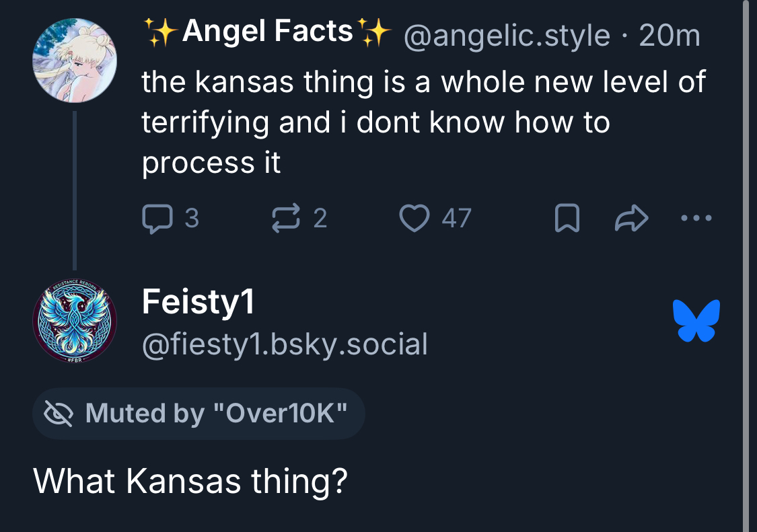Open the kansas thing post text
757x532 pixels.
pos(423,122)
